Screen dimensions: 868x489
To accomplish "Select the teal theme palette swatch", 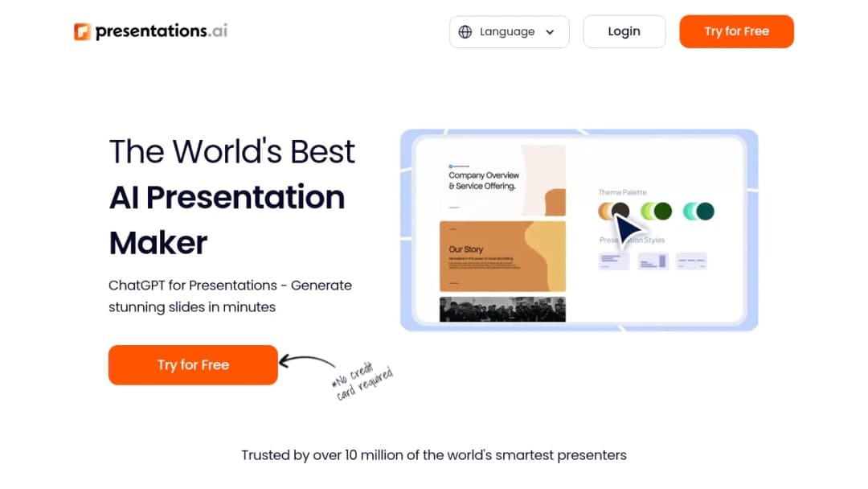I will pyautogui.click(x=698, y=211).
